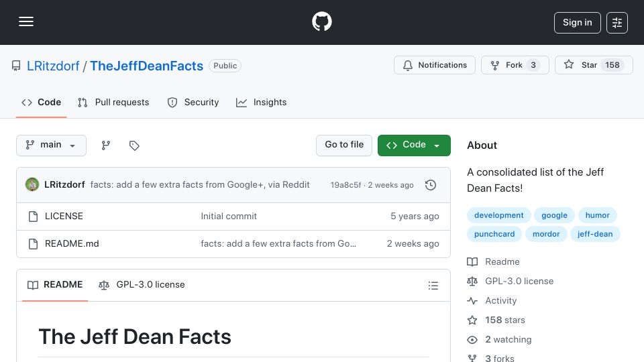Expand the green Code dropdown
This screenshot has width=644, height=362.
(x=414, y=145)
